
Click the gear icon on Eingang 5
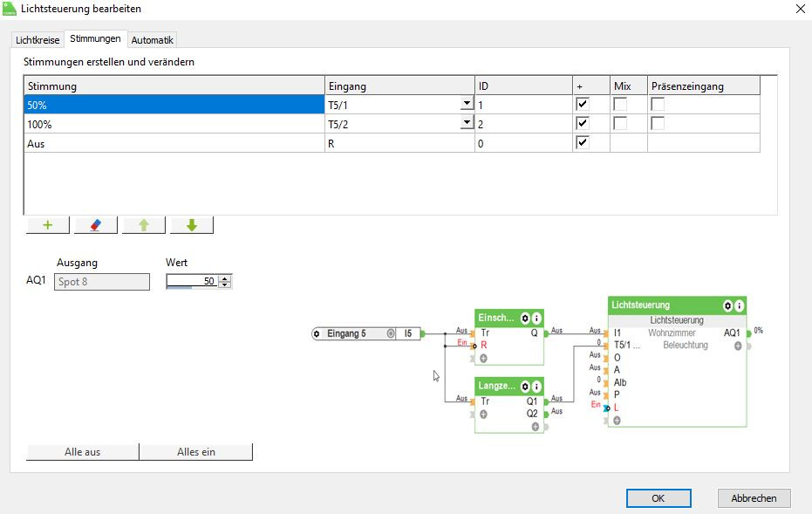point(317,333)
